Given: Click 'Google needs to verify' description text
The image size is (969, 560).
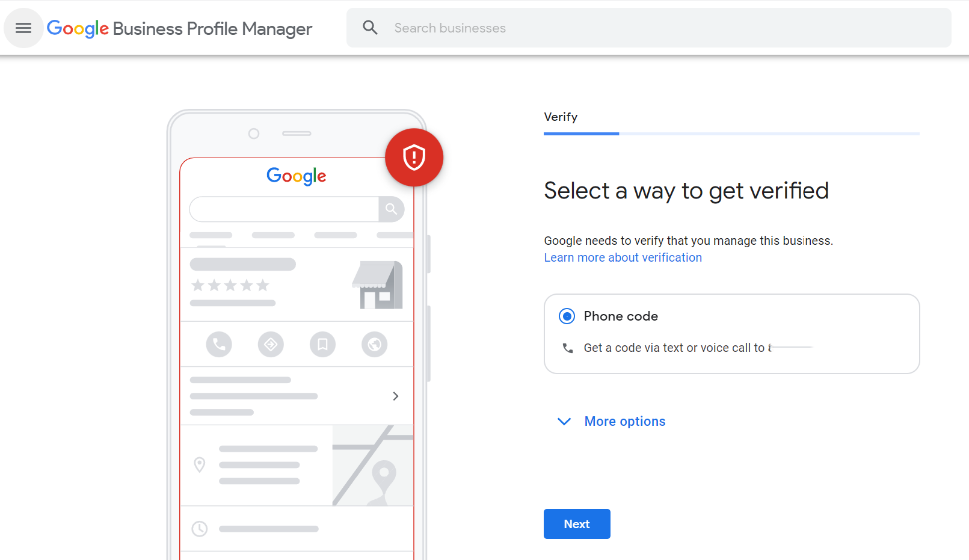Looking at the screenshot, I should (x=688, y=241).
